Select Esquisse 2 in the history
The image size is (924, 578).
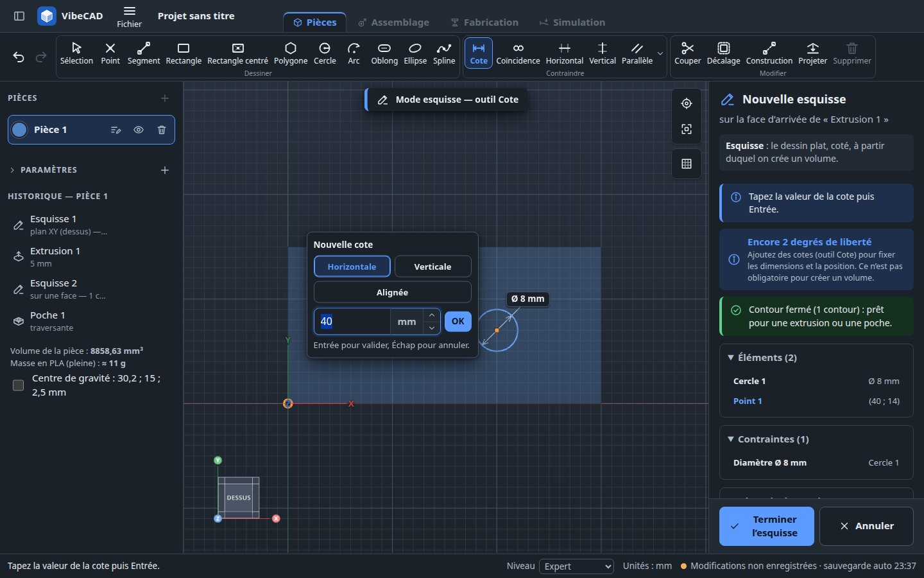point(91,289)
